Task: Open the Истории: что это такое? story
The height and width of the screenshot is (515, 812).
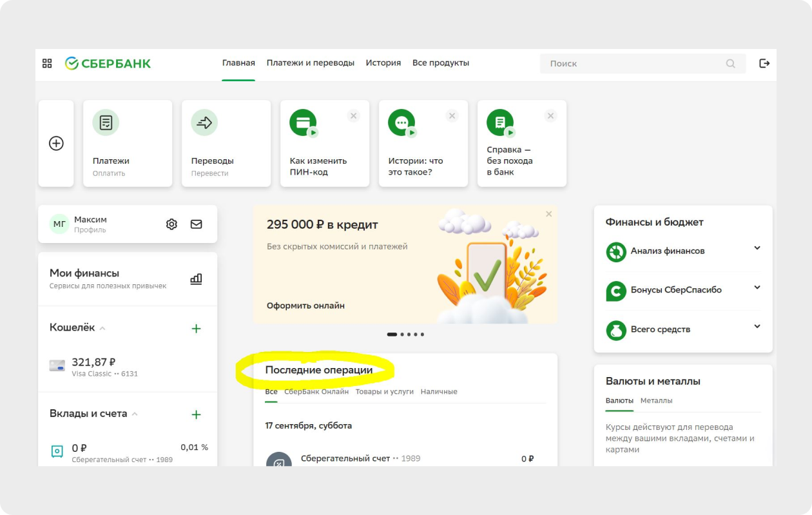Action: tap(423, 143)
